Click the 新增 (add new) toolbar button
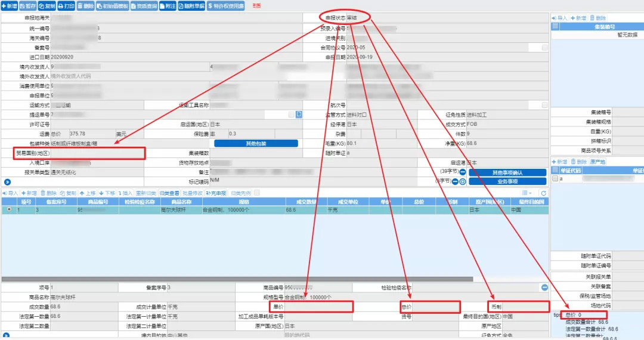 (9, 5)
